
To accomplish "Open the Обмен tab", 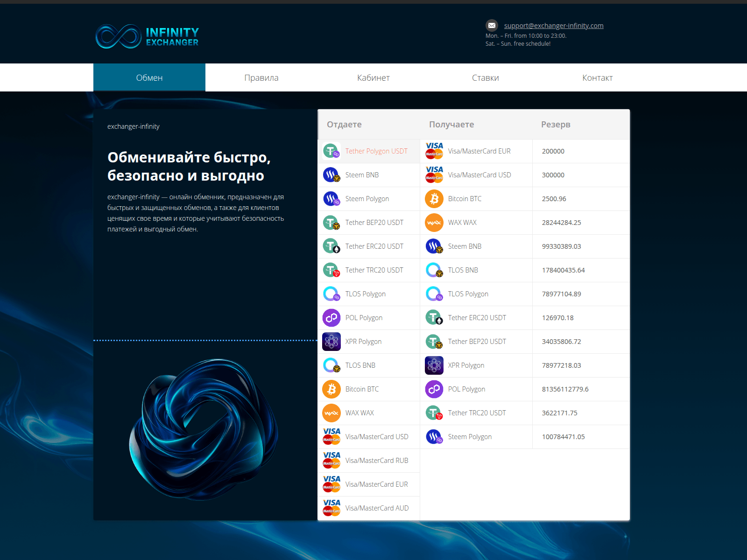I will tap(149, 77).
